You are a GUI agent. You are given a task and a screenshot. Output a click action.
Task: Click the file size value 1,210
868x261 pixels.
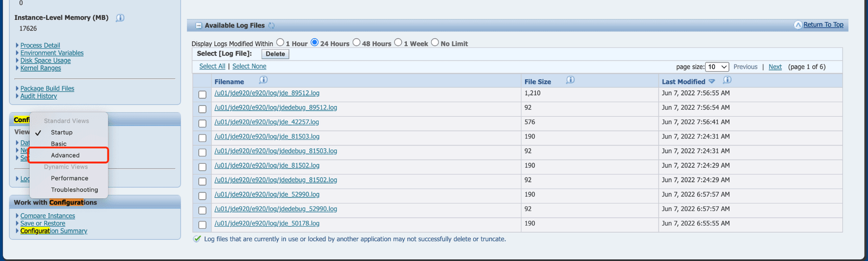tap(532, 93)
